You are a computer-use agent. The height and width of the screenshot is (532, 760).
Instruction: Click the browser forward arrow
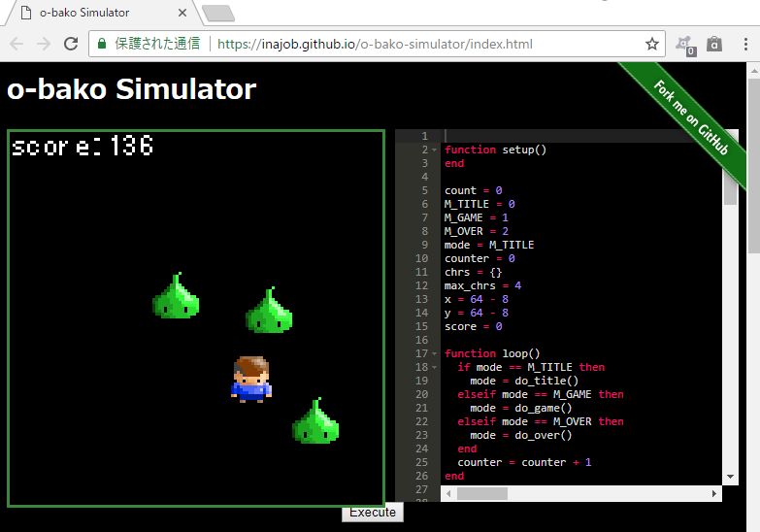coord(44,44)
